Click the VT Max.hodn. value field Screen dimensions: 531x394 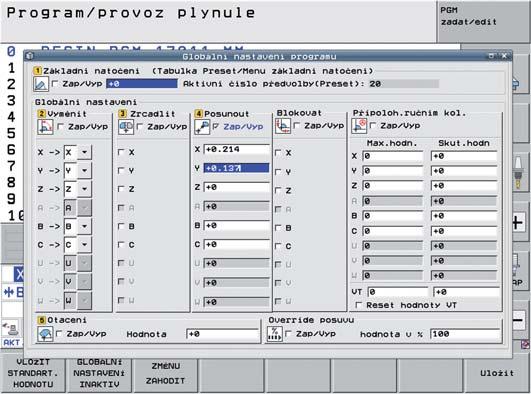point(398,292)
